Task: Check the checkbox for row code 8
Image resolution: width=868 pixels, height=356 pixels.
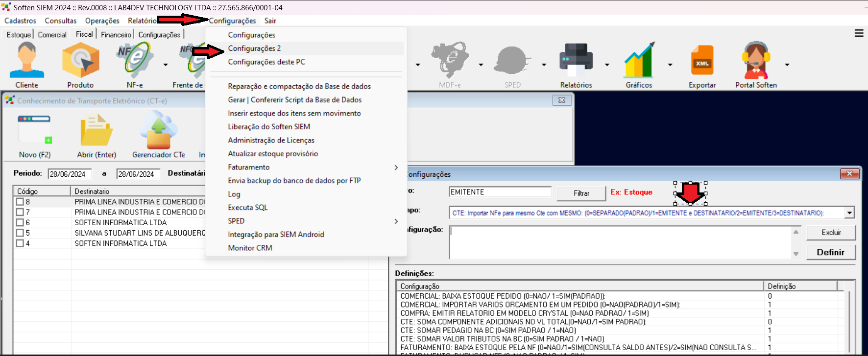Action: click(x=20, y=202)
